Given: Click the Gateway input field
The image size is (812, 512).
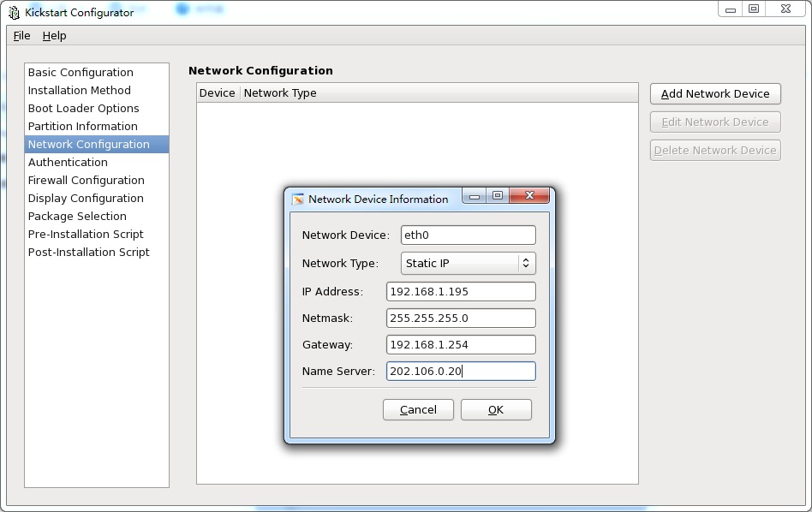Looking at the screenshot, I should (461, 345).
